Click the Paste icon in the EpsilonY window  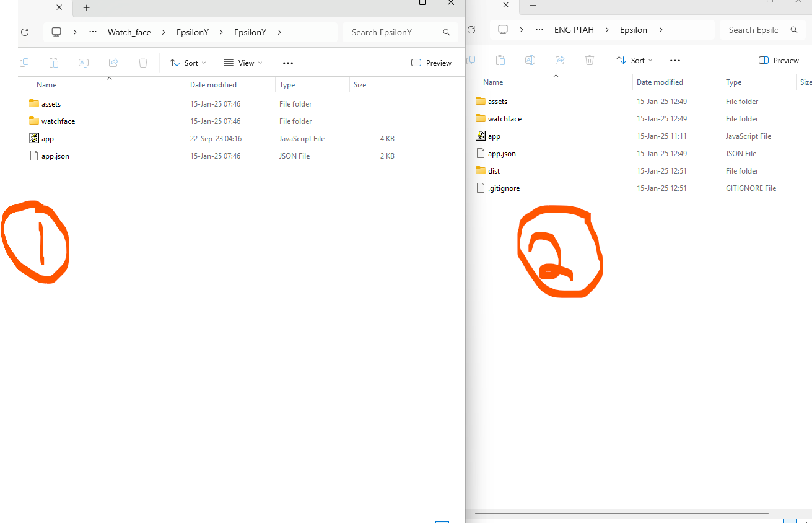54,63
